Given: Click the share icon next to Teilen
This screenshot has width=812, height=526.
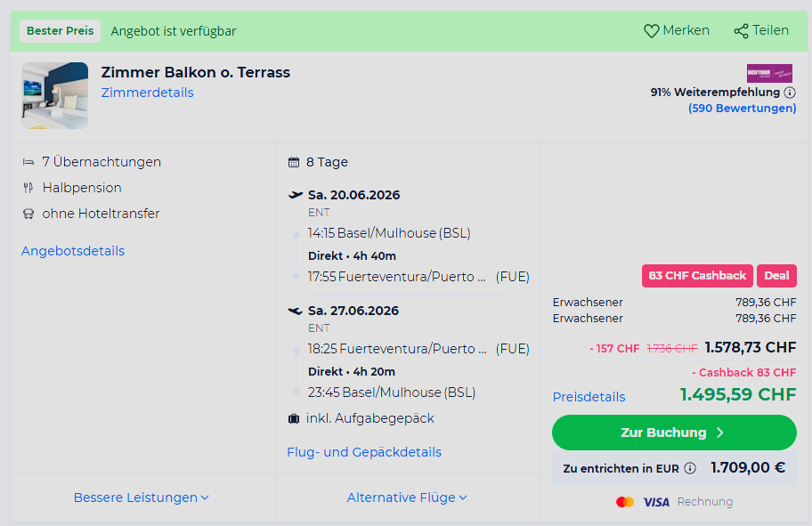Looking at the screenshot, I should coord(741,31).
